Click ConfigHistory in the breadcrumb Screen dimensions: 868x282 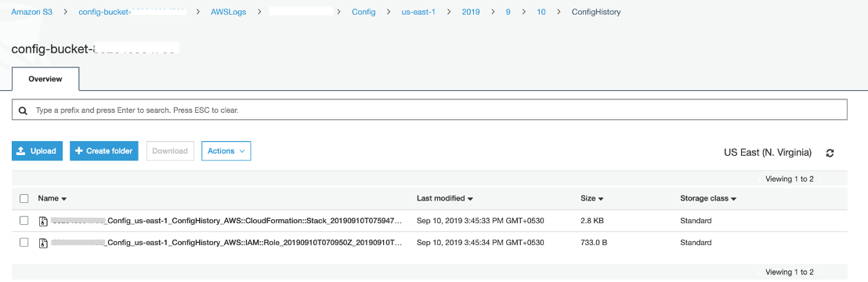595,12
